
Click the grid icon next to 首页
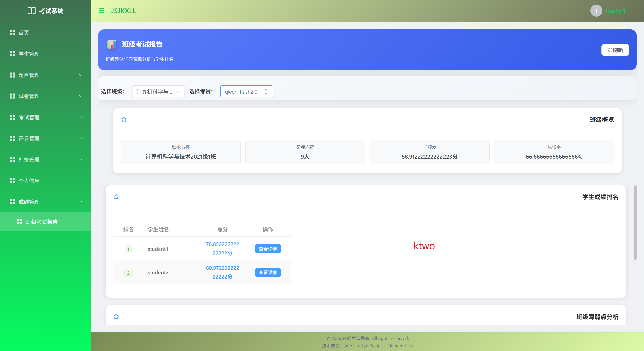[x=12, y=33]
